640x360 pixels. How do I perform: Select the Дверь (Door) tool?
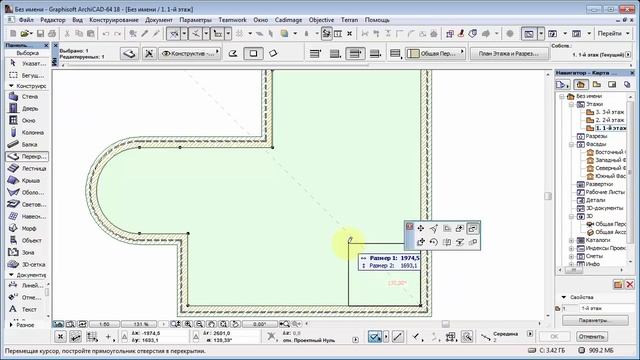[x=27, y=109]
